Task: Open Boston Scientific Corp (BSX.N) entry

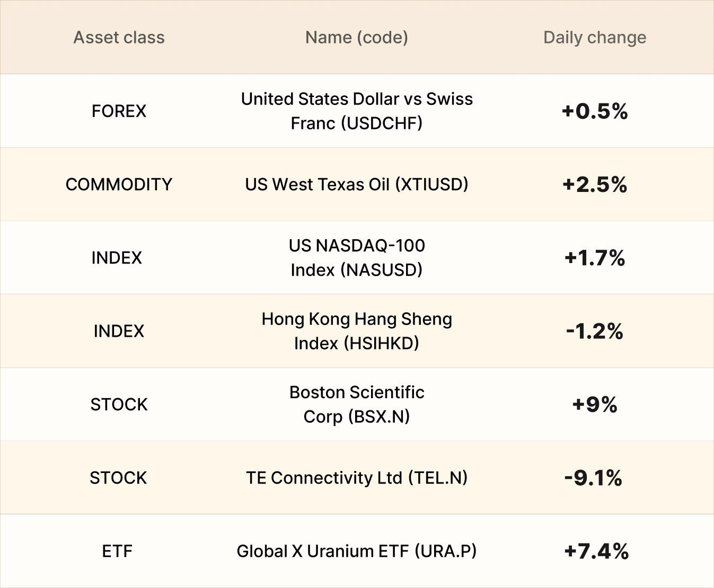Action: tap(357, 405)
